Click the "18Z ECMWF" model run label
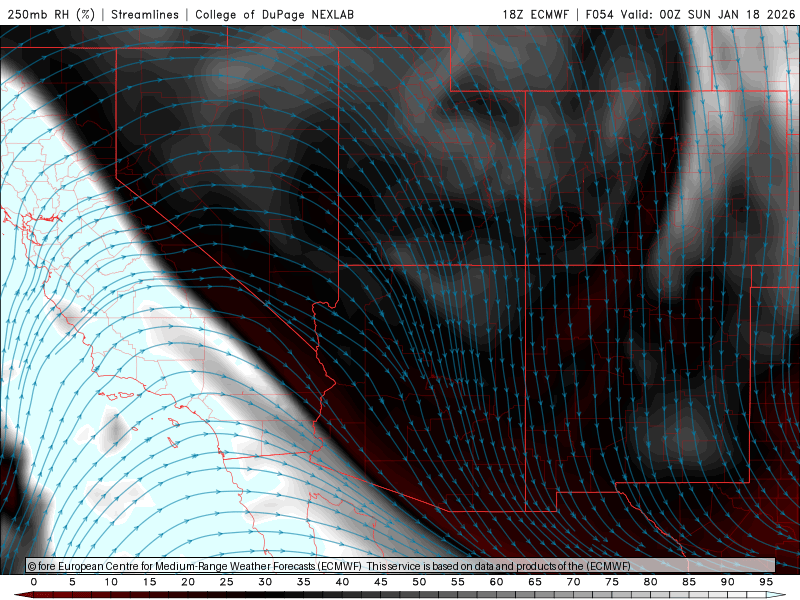The height and width of the screenshot is (600, 800). click(536, 14)
